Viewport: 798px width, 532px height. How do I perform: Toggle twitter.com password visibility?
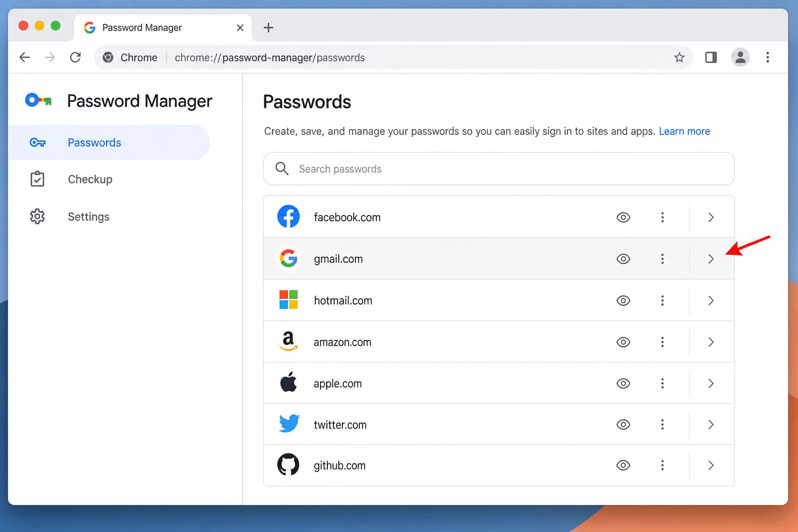coord(623,424)
